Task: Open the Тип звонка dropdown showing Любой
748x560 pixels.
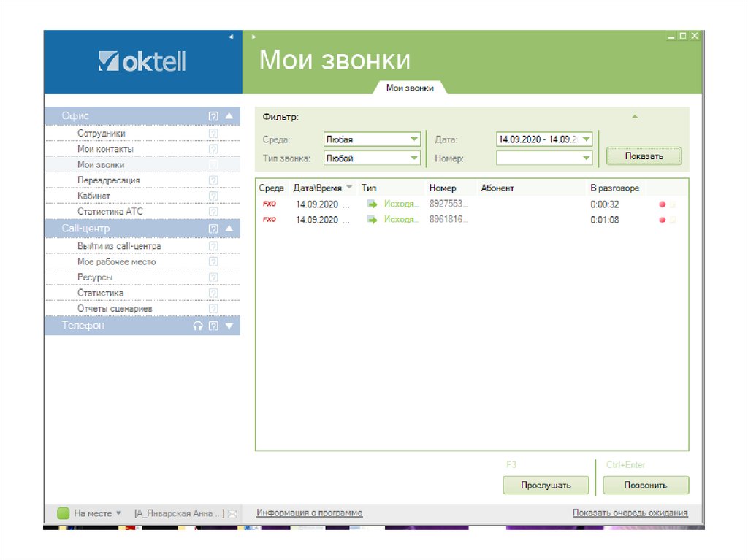Action: (x=372, y=158)
